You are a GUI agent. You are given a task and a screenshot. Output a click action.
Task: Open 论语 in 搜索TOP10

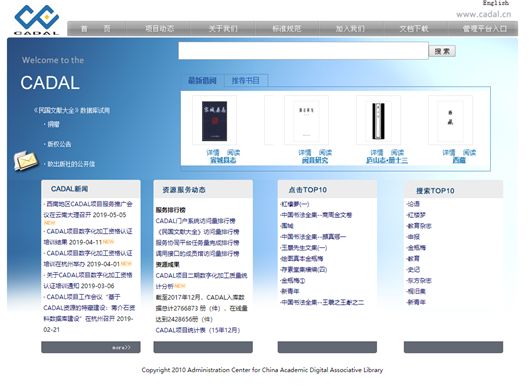[x=413, y=204]
